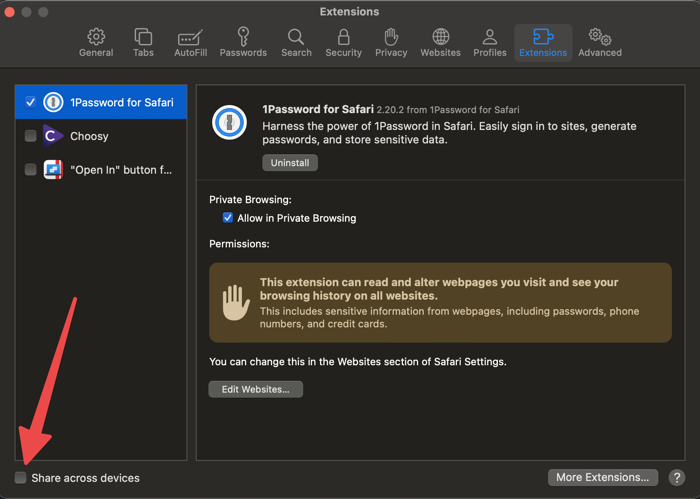The image size is (700, 499).
Task: Open More Extensions
Action: [x=604, y=477]
